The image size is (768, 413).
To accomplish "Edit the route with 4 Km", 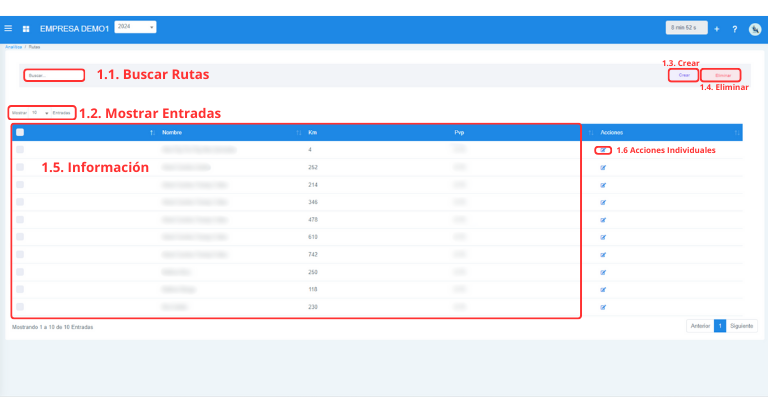I will (603, 150).
